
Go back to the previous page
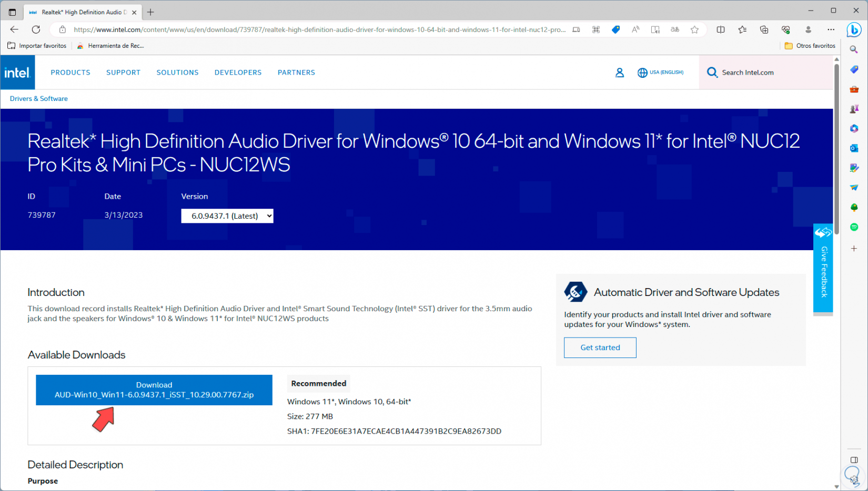(x=14, y=29)
